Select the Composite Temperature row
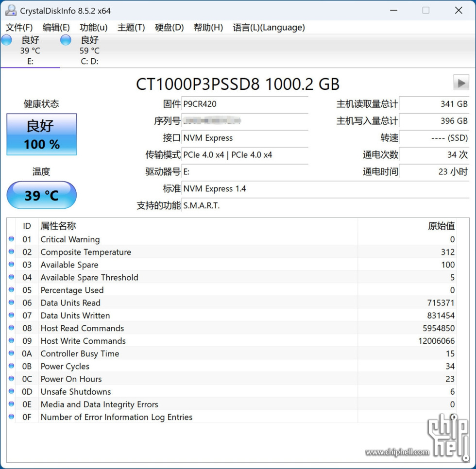Image resolution: width=476 pixels, height=469 pixels. (x=232, y=252)
